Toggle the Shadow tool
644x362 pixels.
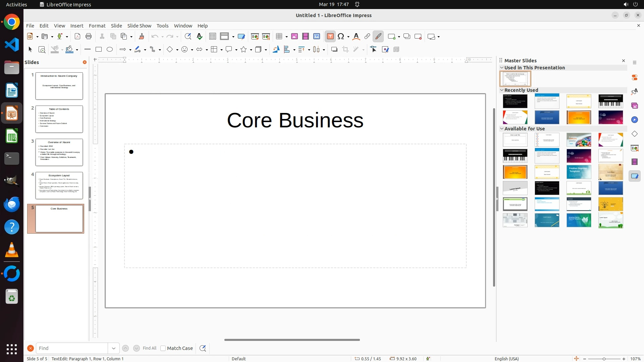[x=334, y=50]
